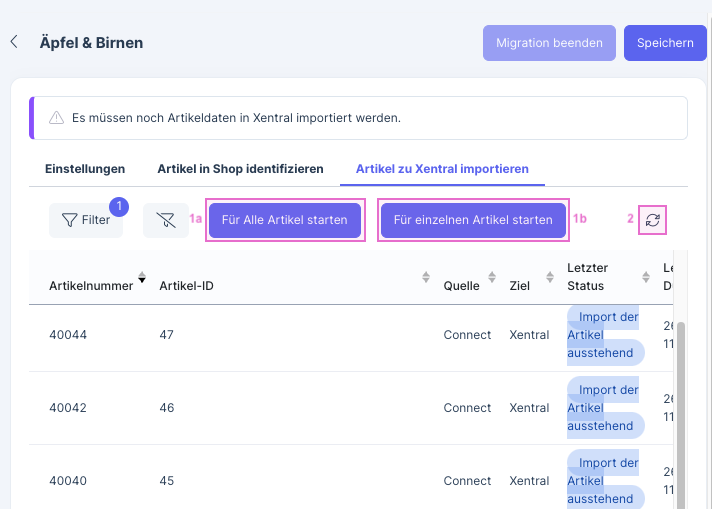Switch to the Einstellungen tab
The image size is (712, 509).
[85, 169]
